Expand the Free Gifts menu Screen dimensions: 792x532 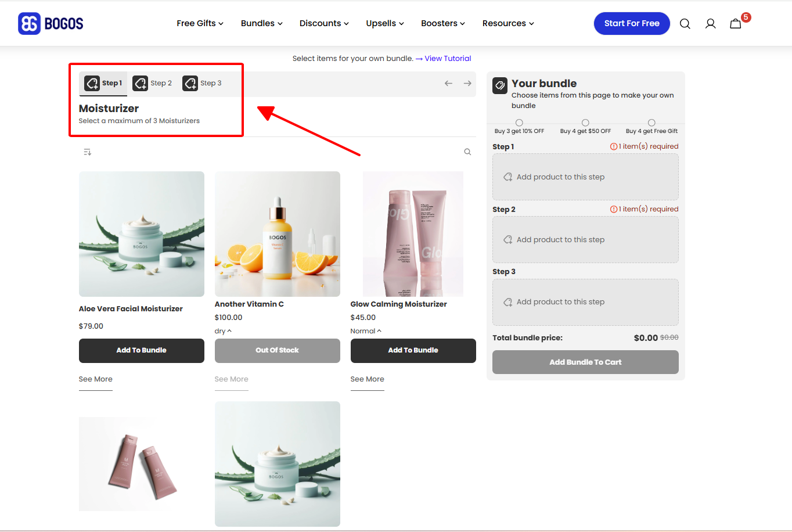(x=200, y=24)
